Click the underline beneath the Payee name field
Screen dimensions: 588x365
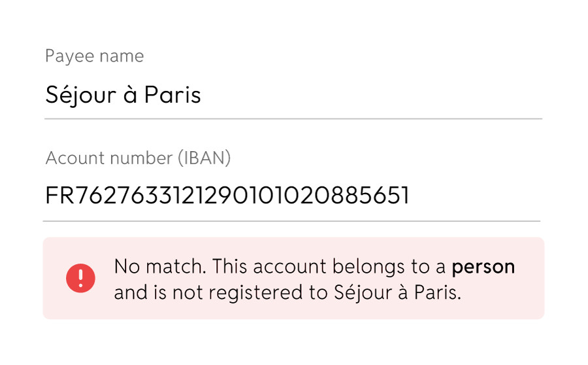pos(293,119)
